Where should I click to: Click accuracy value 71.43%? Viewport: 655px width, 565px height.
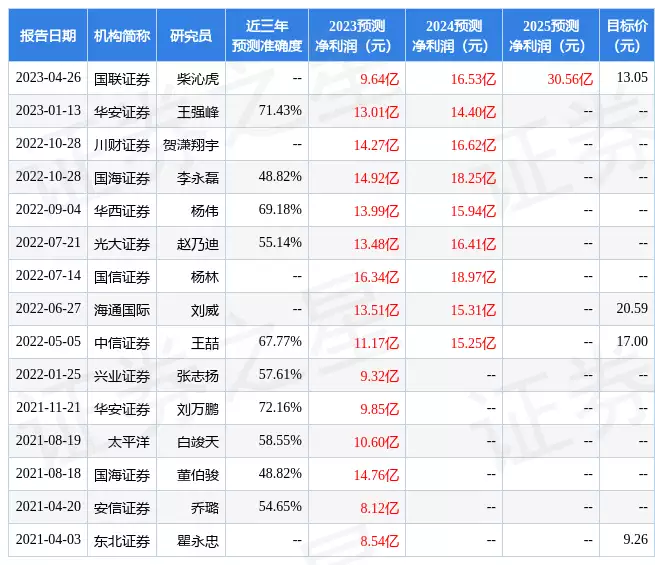coord(280,111)
